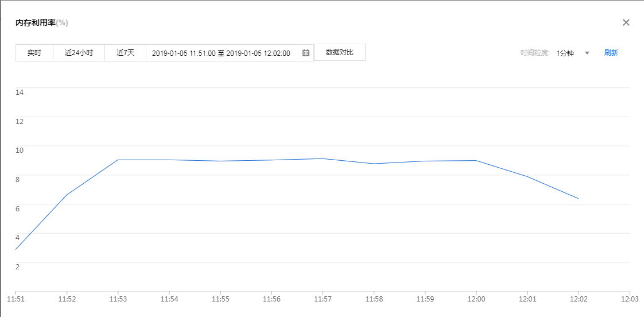Select the 近24小时 time range tab
Image resolution: width=644 pixels, height=317 pixels.
click(x=79, y=53)
